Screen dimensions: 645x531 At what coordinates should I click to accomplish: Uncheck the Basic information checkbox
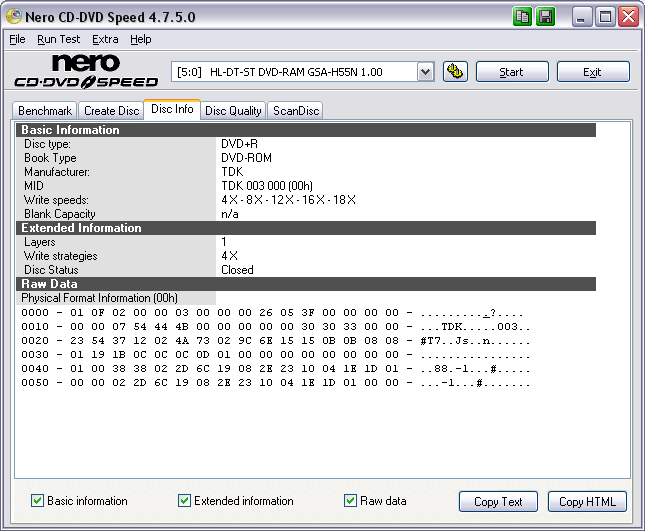[37, 501]
